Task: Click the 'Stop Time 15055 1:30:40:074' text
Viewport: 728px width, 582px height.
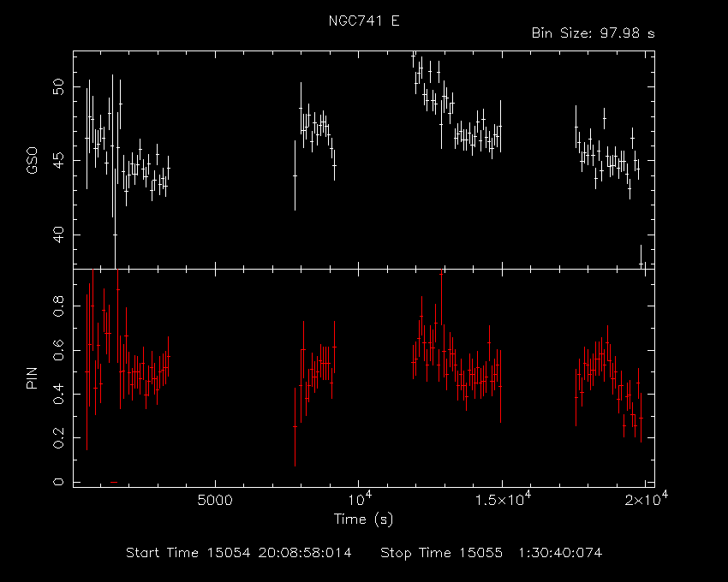Action: (492, 553)
